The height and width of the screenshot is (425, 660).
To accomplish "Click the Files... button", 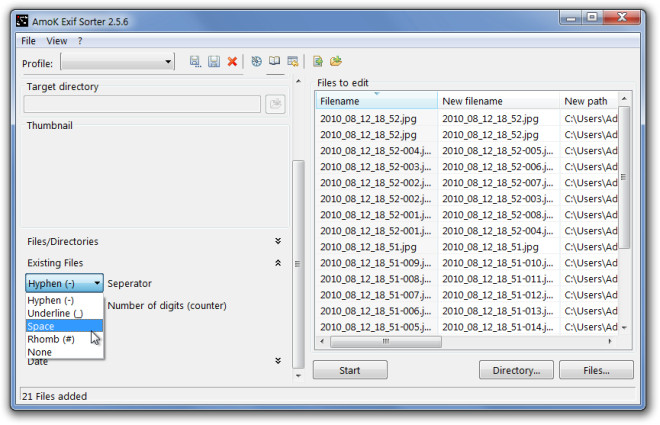I will (x=596, y=370).
